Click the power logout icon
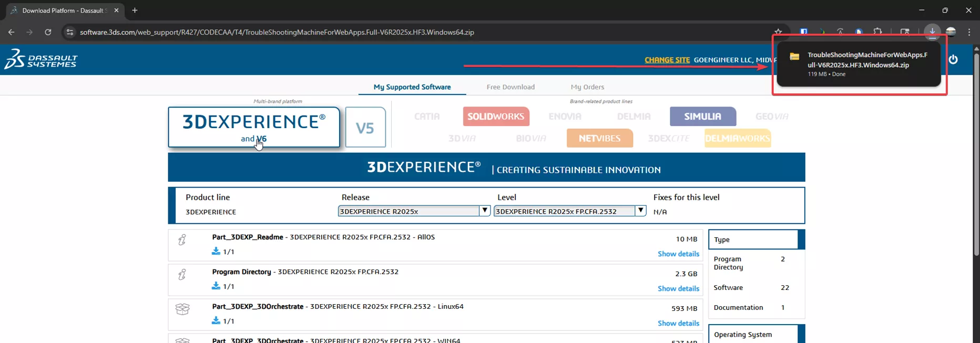The width and height of the screenshot is (980, 343). click(953, 59)
